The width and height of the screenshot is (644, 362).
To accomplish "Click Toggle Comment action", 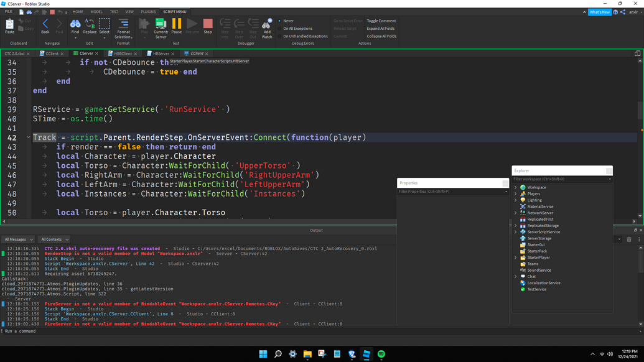I will (x=381, y=21).
